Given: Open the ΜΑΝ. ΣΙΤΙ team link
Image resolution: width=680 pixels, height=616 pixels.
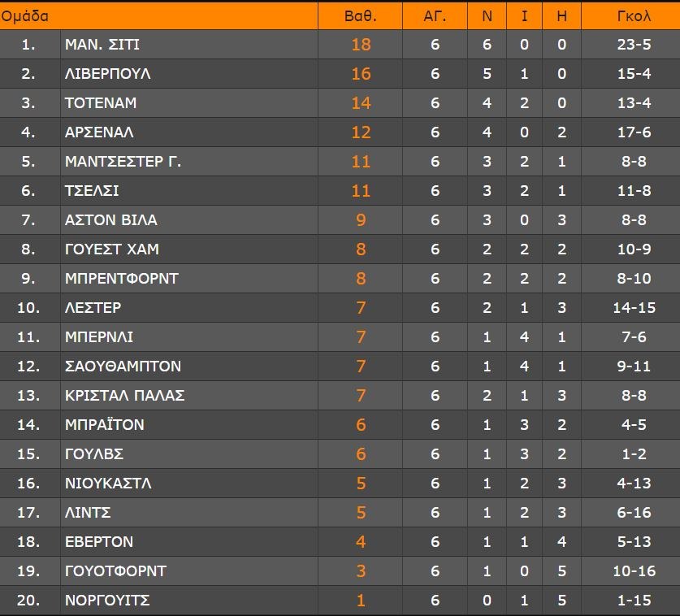Looking at the screenshot, I should 102,45.
